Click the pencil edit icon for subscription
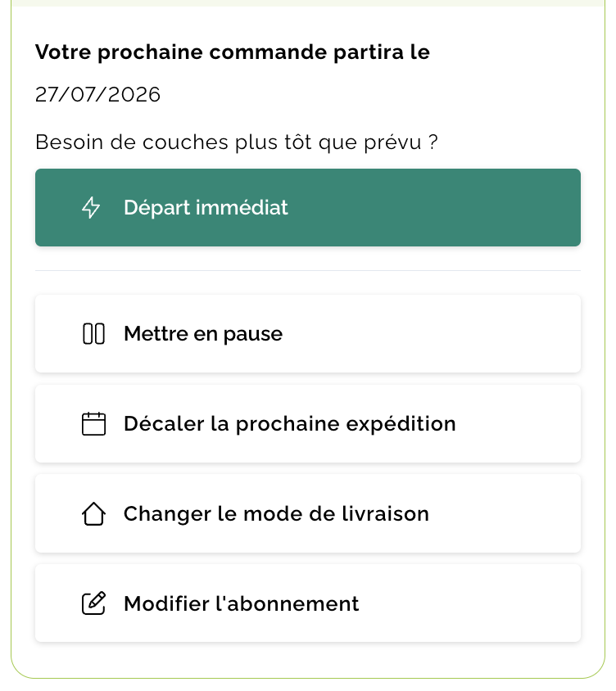The image size is (616, 691). [94, 603]
